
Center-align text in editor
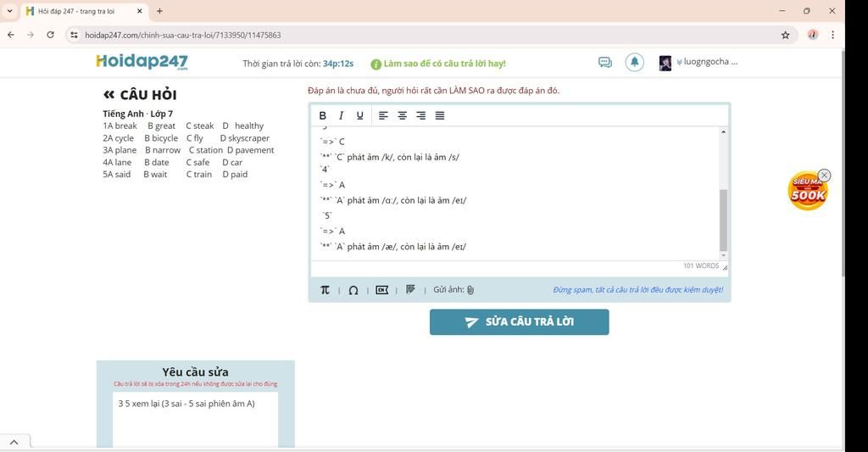(x=403, y=115)
